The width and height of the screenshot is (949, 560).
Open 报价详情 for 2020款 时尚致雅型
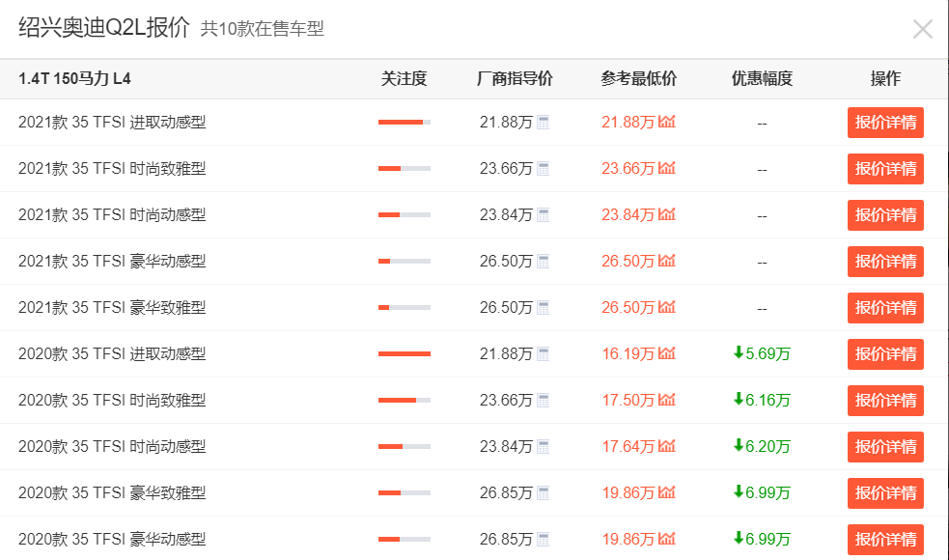885,400
